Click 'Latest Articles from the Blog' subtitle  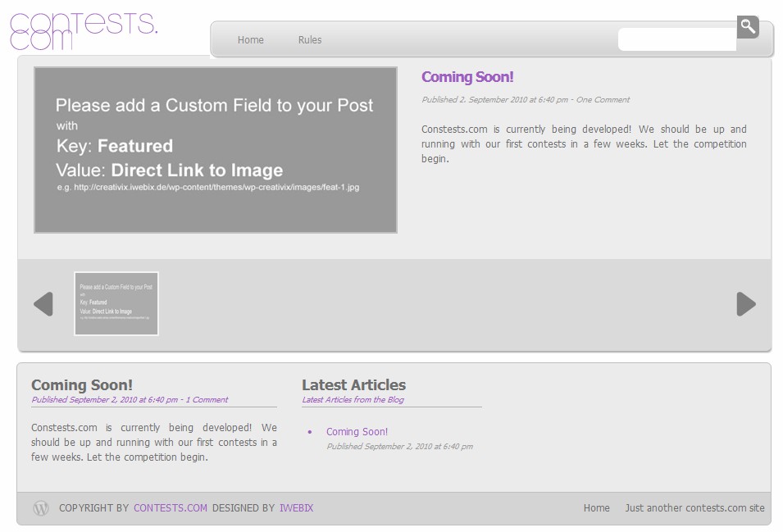353,400
